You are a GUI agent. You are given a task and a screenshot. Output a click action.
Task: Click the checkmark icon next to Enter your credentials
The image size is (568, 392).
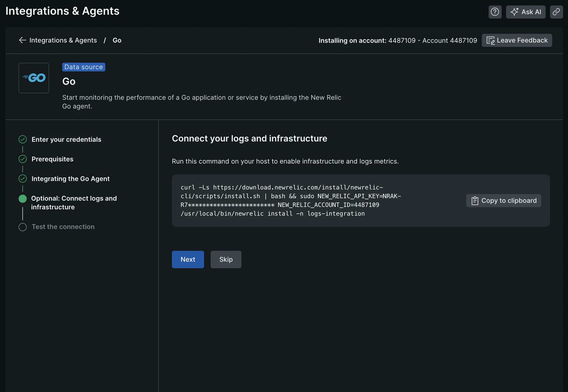[x=23, y=139]
